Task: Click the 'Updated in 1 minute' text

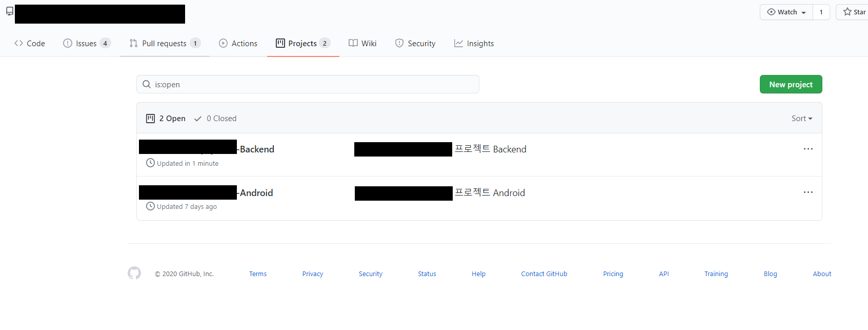Action: coord(188,163)
